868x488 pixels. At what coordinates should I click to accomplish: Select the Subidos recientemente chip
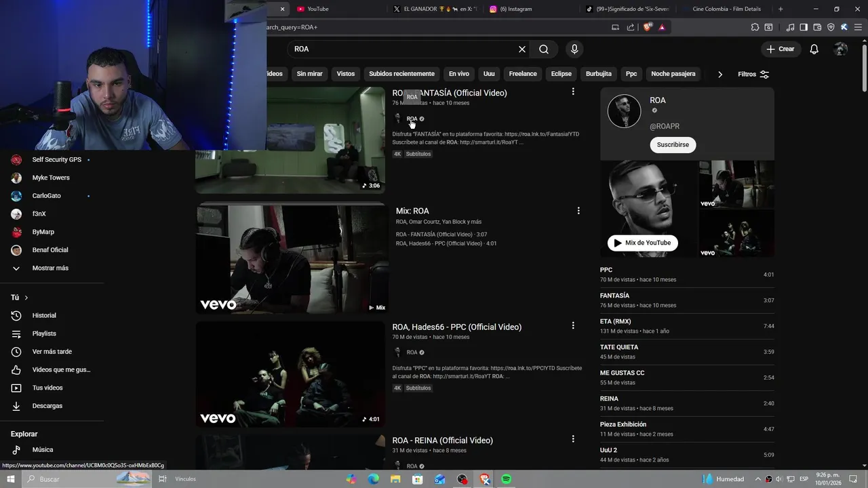coord(401,74)
